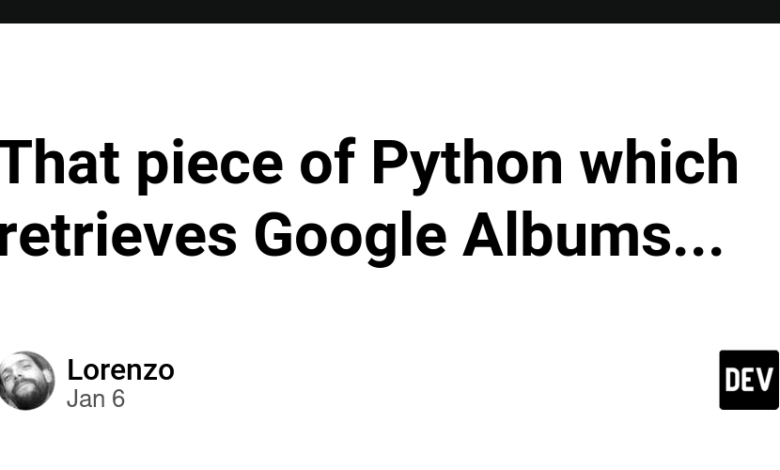Click the word which ending the first line
This screenshot has width=780, height=470.
660,161
